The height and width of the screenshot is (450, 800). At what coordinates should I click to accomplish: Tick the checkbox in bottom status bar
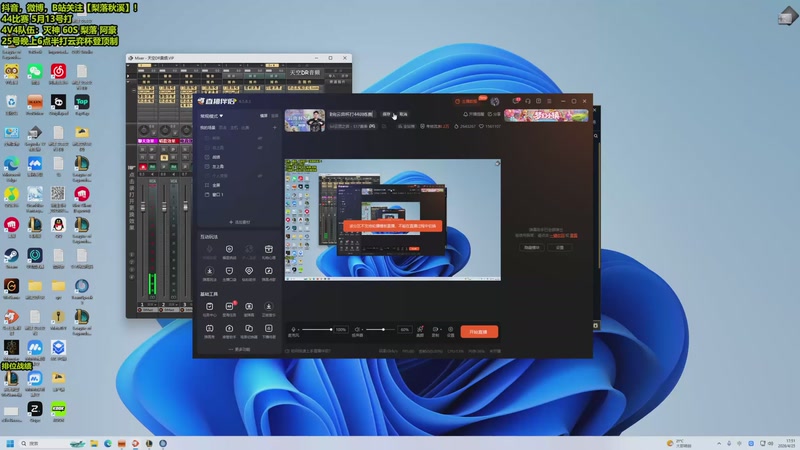[x=287, y=351]
